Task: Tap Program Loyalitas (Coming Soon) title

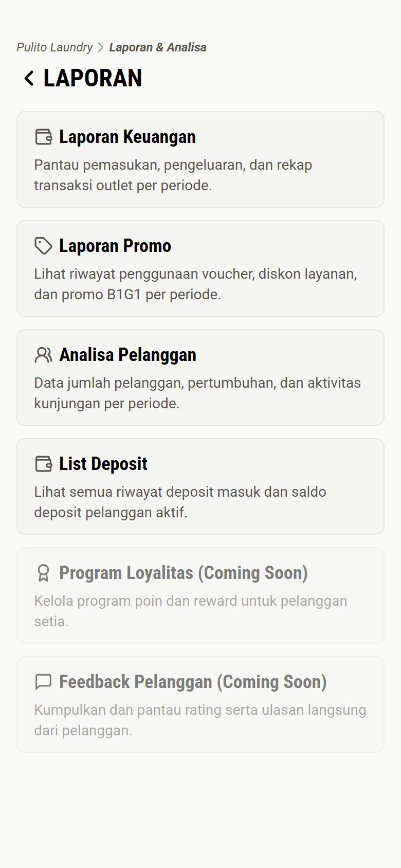Action: click(x=183, y=573)
